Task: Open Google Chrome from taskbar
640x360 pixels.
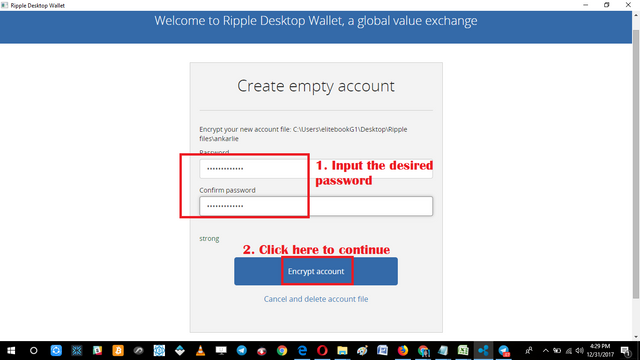Action: [282, 351]
